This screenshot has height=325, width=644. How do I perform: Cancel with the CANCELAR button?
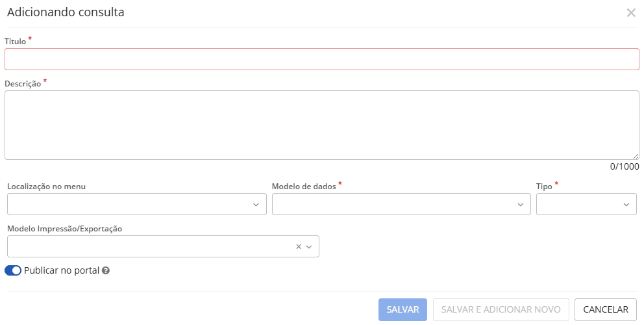click(606, 309)
